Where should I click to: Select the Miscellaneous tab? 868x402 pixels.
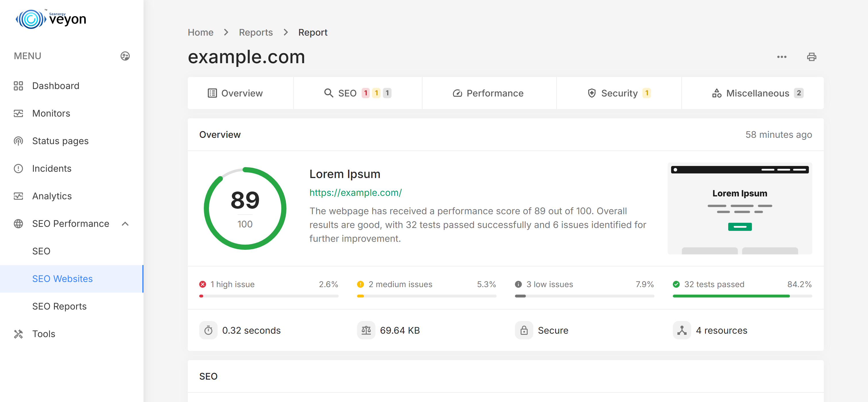click(753, 93)
